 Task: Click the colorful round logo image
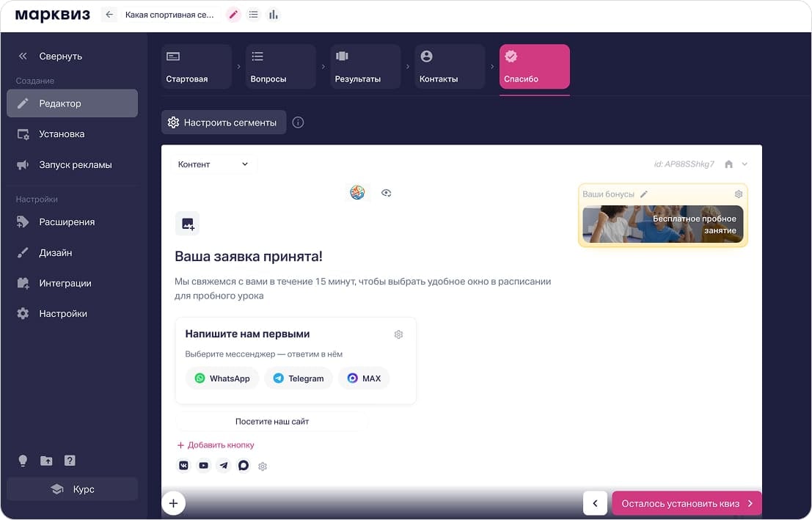357,192
